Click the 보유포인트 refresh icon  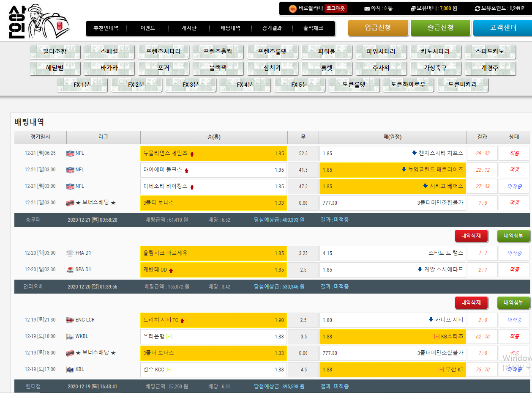(x=477, y=8)
